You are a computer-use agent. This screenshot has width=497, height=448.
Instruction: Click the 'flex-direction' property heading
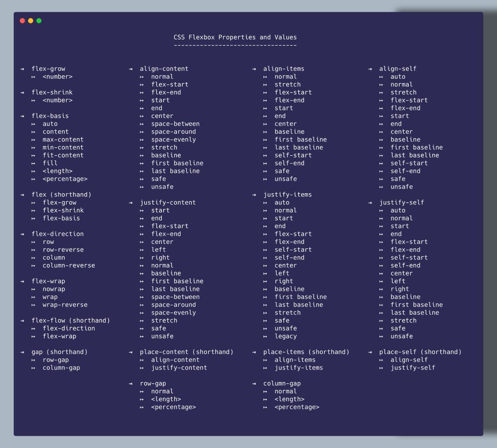(x=58, y=234)
